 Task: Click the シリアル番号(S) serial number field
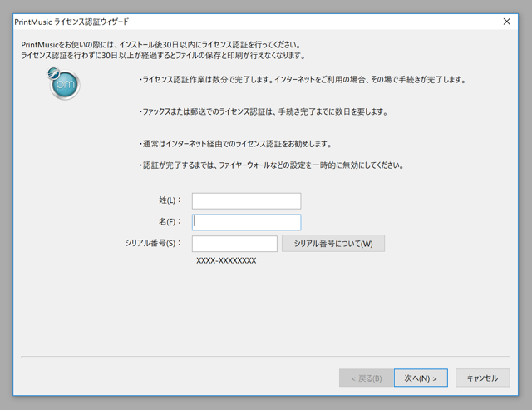(234, 244)
